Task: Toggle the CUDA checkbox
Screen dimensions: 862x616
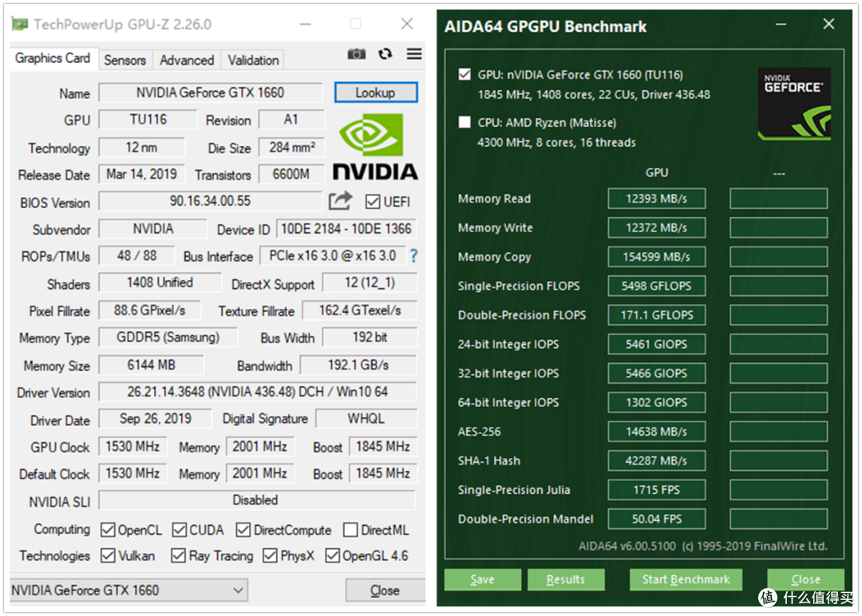Action: pos(180,530)
